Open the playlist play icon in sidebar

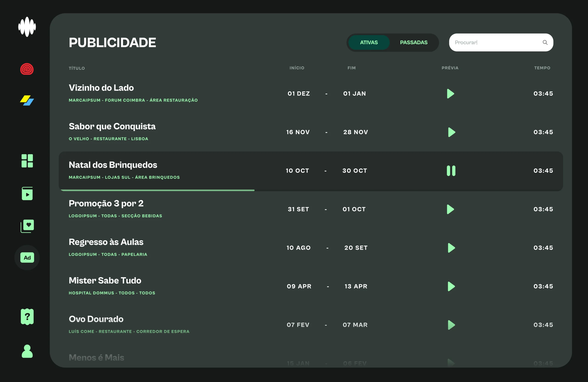pos(27,193)
